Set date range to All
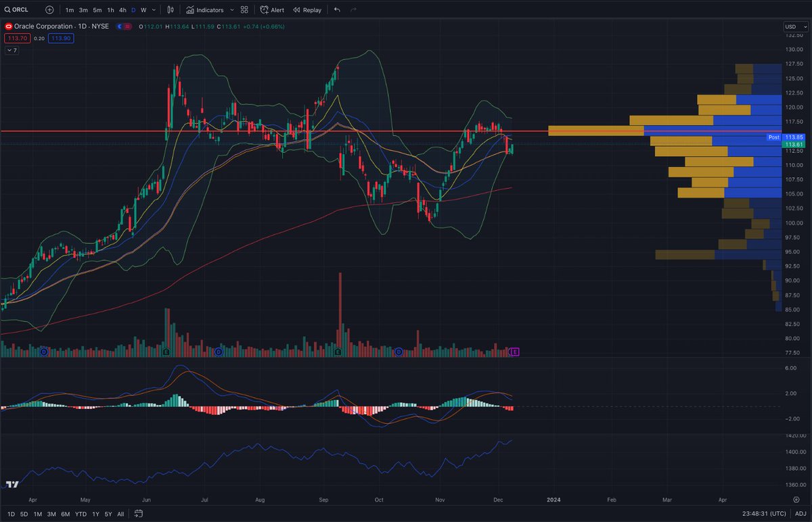Image resolution: width=812 pixels, height=522 pixels. coord(120,514)
